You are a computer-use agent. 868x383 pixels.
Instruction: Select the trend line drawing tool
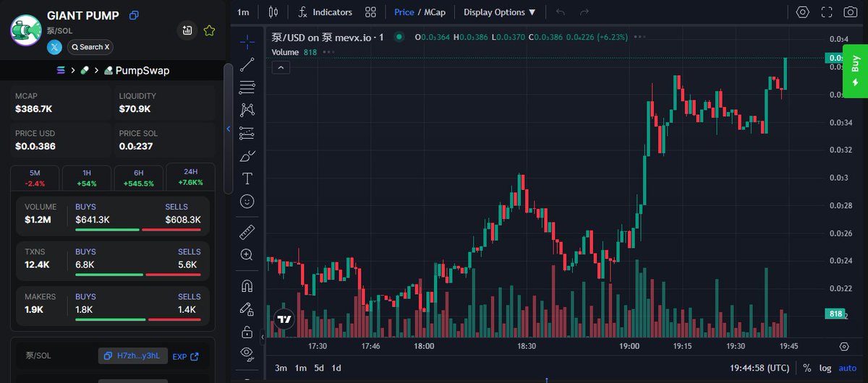[247, 64]
